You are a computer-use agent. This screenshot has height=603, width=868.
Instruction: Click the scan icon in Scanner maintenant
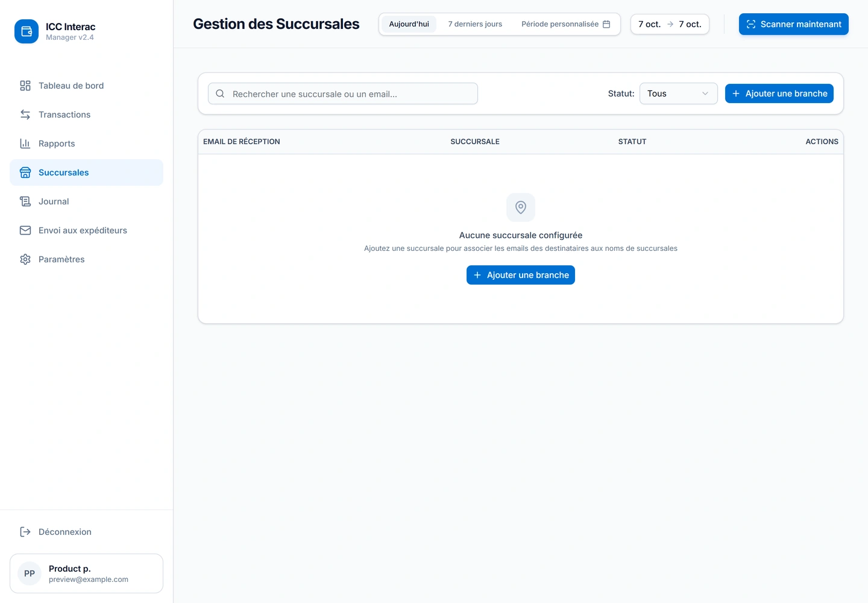(x=751, y=24)
